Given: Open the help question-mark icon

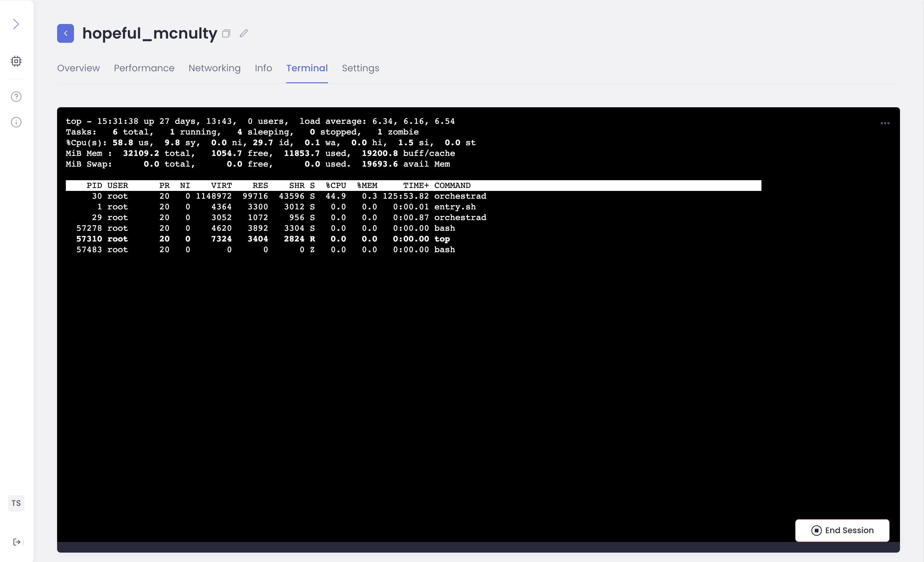Looking at the screenshot, I should (16, 97).
